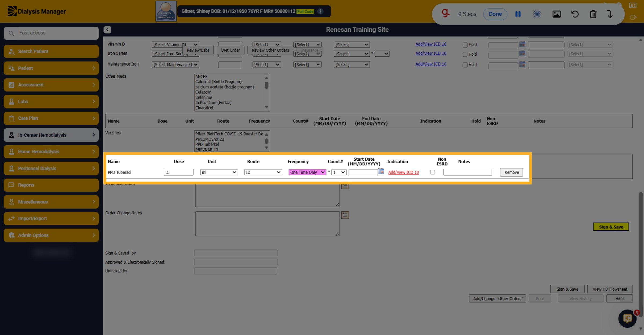Open the red Add/View ICD 10 link
644x335 pixels.
click(403, 172)
